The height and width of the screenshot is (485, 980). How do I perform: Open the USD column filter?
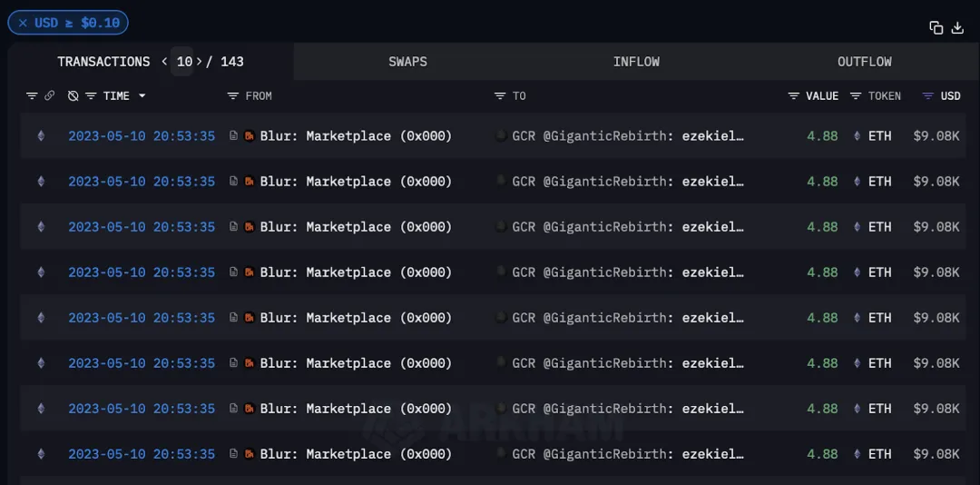(x=927, y=95)
